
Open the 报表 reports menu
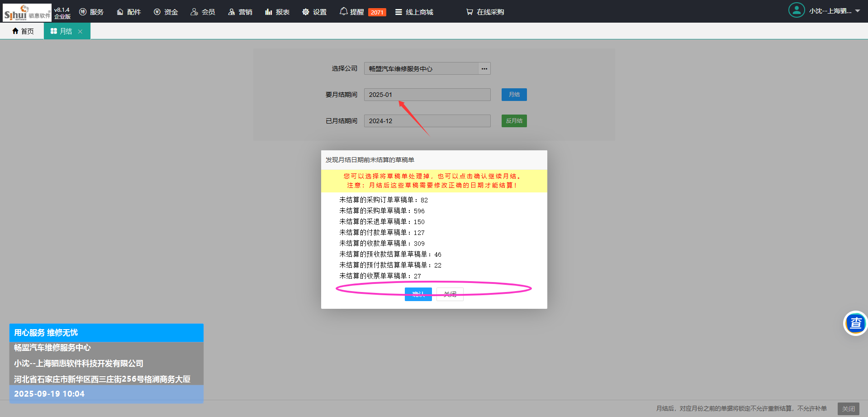point(277,12)
